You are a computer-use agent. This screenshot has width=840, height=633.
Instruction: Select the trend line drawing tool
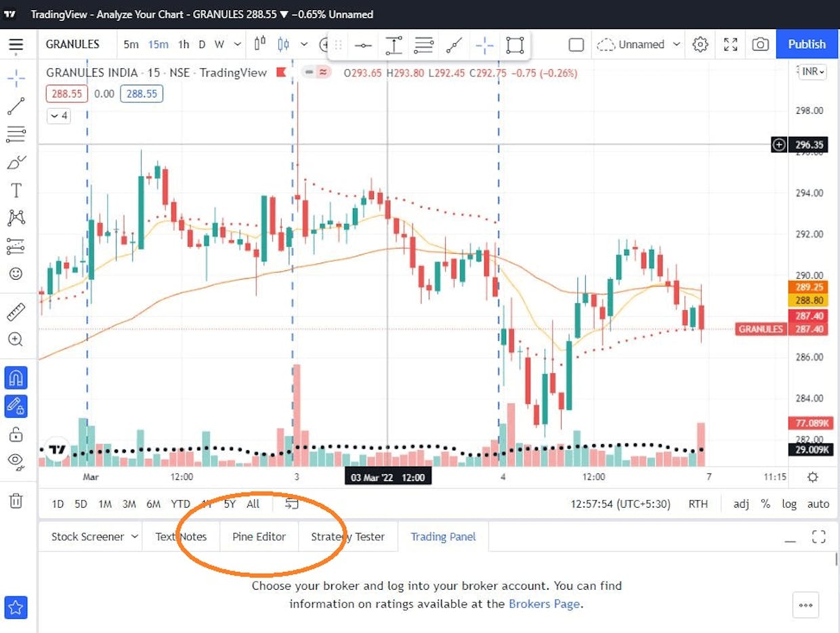click(x=16, y=106)
